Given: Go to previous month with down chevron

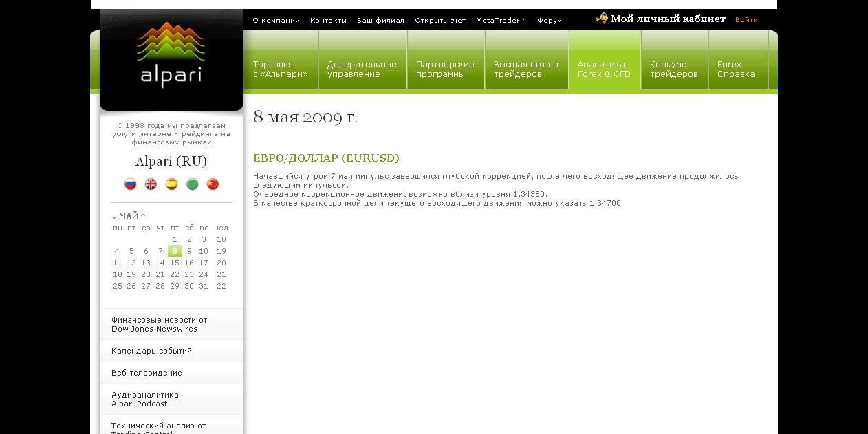Looking at the screenshot, I should (114, 217).
